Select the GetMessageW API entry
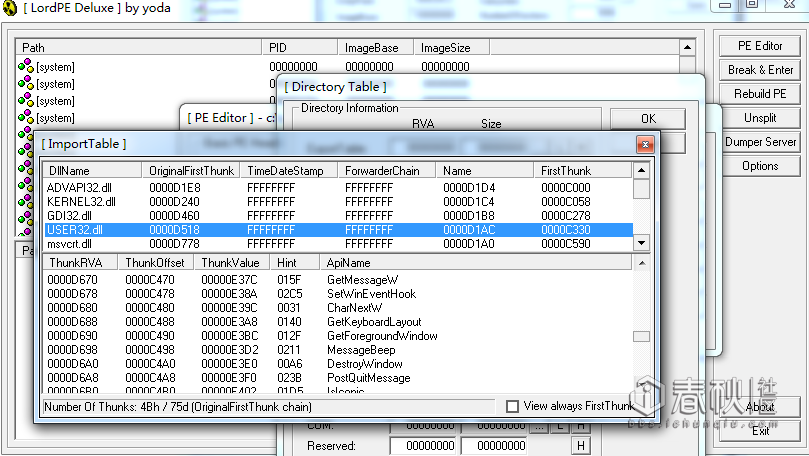The height and width of the screenshot is (456, 809). [x=338, y=280]
